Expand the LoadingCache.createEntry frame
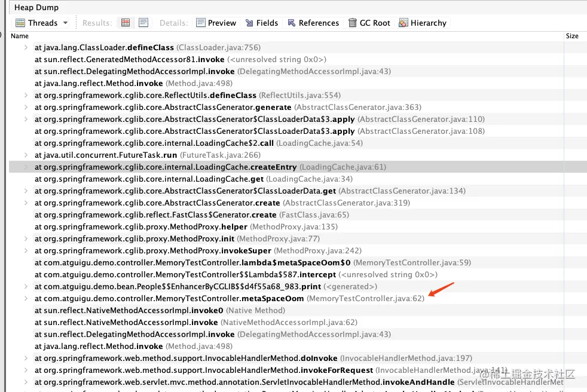 [26, 167]
